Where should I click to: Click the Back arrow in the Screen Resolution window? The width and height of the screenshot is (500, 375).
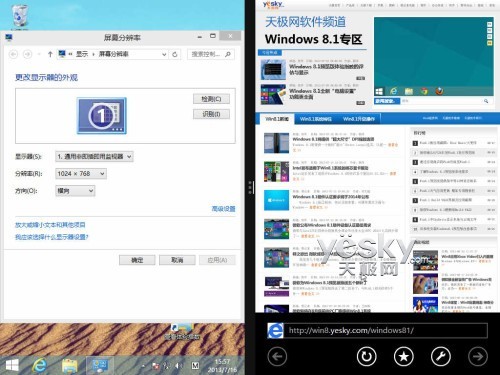click(x=13, y=54)
